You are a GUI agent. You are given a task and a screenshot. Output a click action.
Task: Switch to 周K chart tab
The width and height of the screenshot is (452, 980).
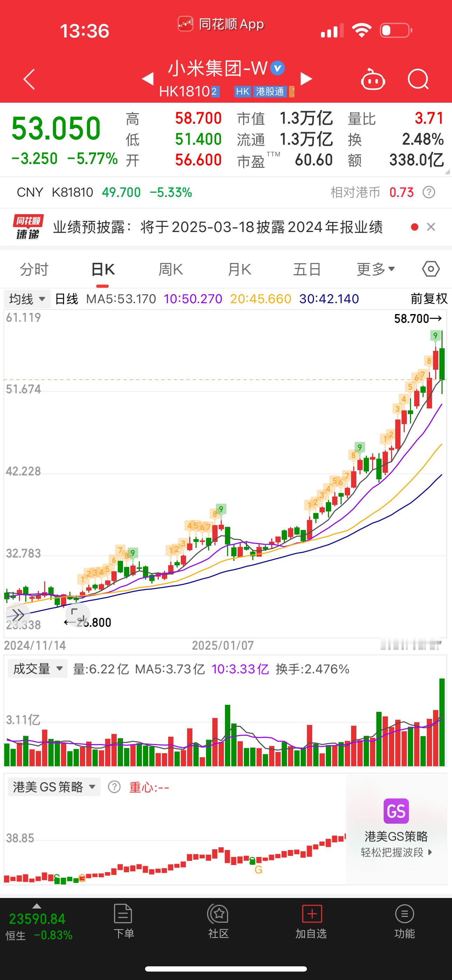pyautogui.click(x=171, y=269)
